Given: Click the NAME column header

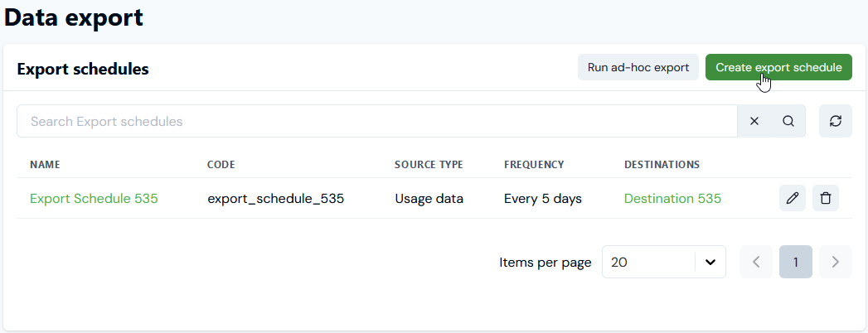Looking at the screenshot, I should pos(45,164).
